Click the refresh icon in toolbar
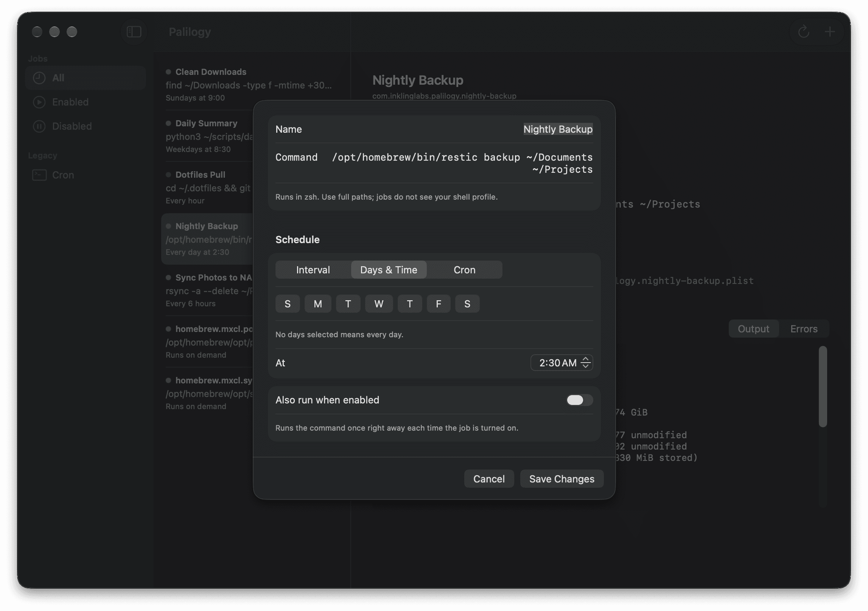Screen dimensions: 868x611 pos(803,32)
